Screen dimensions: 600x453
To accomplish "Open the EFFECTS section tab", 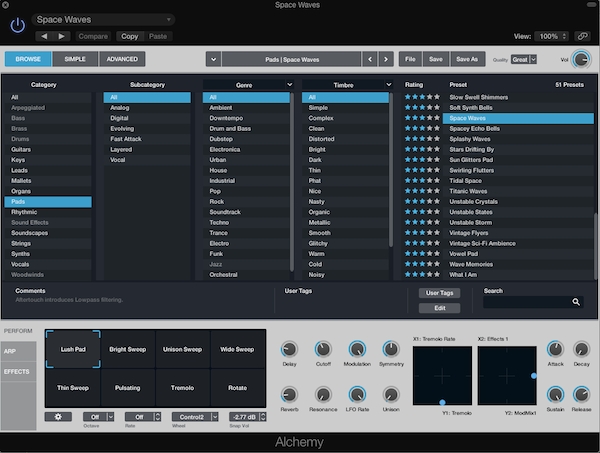I will [18, 372].
